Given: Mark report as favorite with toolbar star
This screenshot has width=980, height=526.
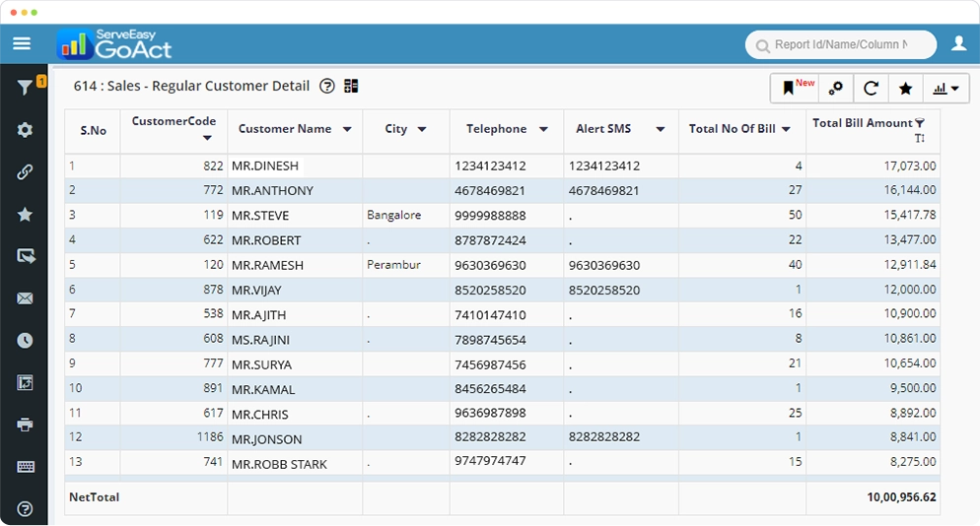Looking at the screenshot, I should pyautogui.click(x=905, y=89).
